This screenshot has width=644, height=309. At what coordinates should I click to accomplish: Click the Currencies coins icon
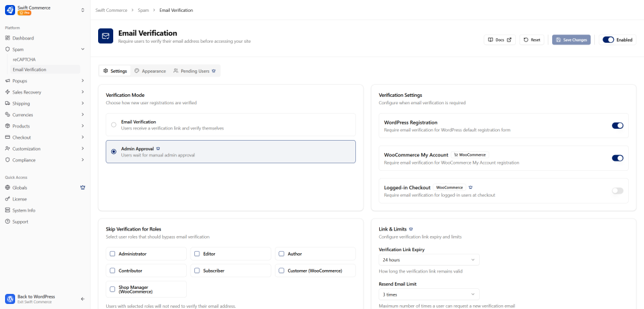[x=8, y=115]
